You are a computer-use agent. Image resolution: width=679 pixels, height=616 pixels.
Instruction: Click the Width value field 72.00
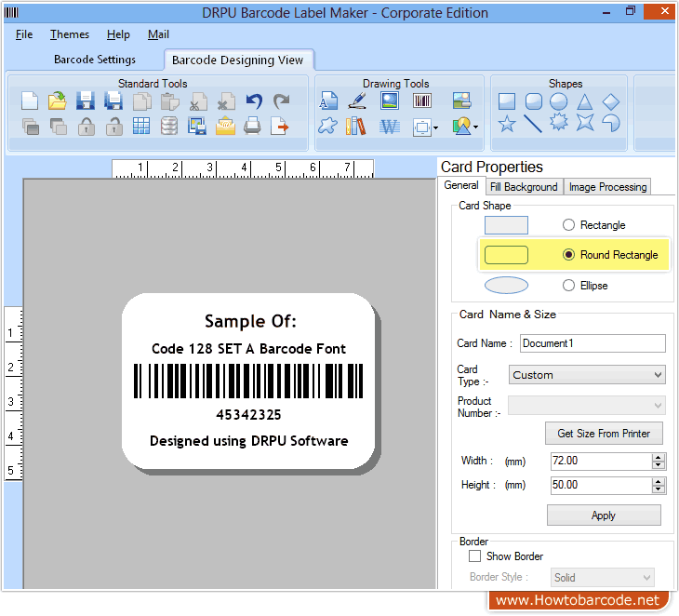click(x=601, y=461)
